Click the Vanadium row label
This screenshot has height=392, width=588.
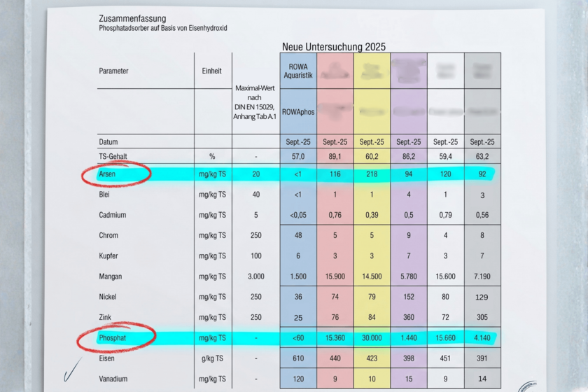pyautogui.click(x=113, y=379)
